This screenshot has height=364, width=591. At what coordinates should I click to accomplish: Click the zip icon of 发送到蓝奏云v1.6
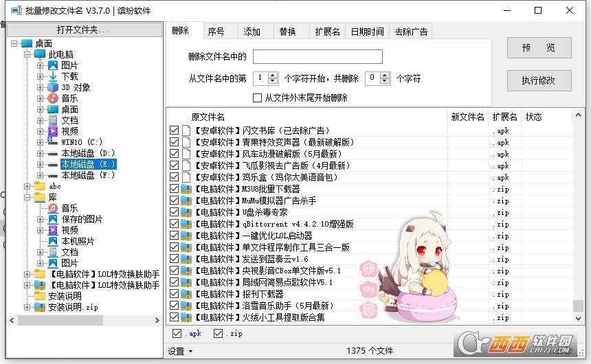tap(186, 259)
